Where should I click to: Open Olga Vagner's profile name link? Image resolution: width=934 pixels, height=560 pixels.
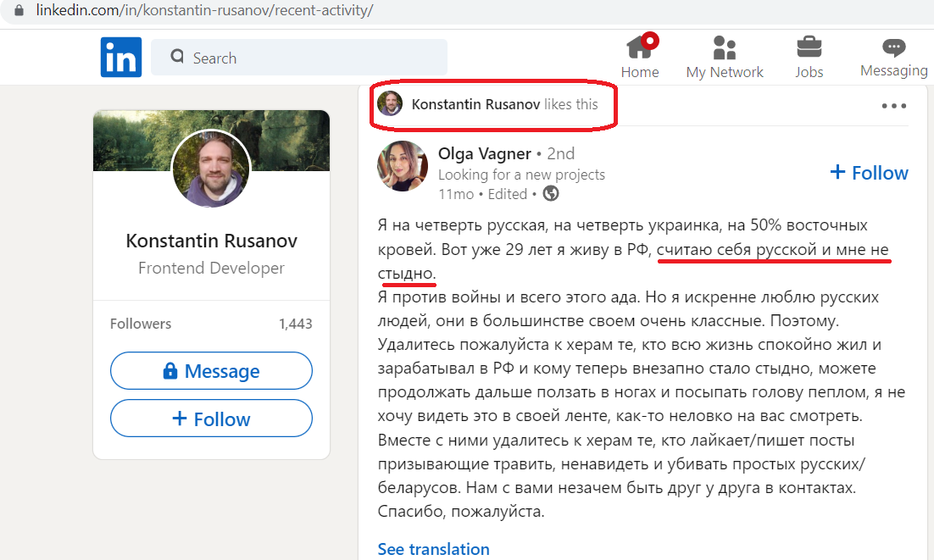pos(484,153)
